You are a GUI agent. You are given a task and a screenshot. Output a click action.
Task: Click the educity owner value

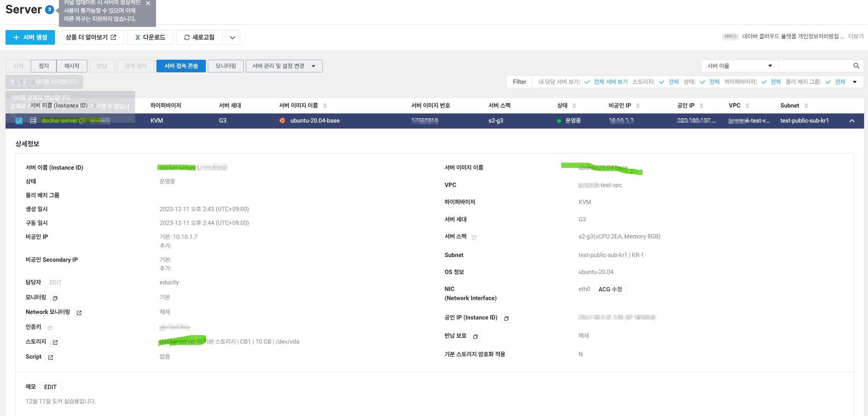169,282
